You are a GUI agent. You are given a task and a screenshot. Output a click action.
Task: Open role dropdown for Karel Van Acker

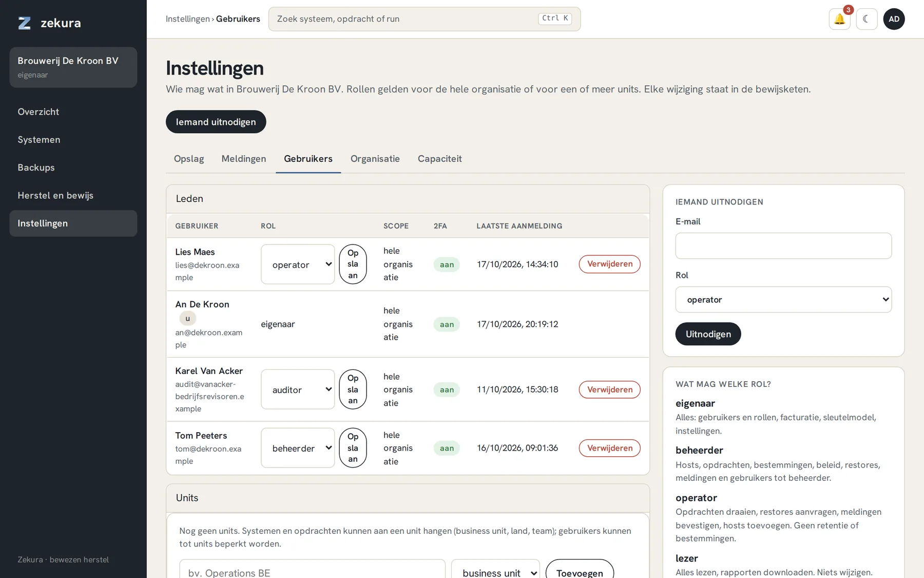(298, 389)
